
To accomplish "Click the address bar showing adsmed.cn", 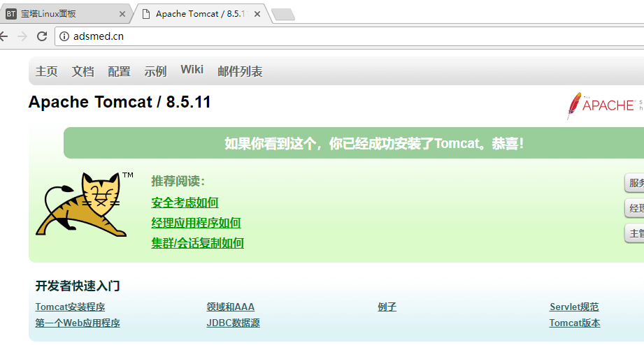I will click(349, 36).
